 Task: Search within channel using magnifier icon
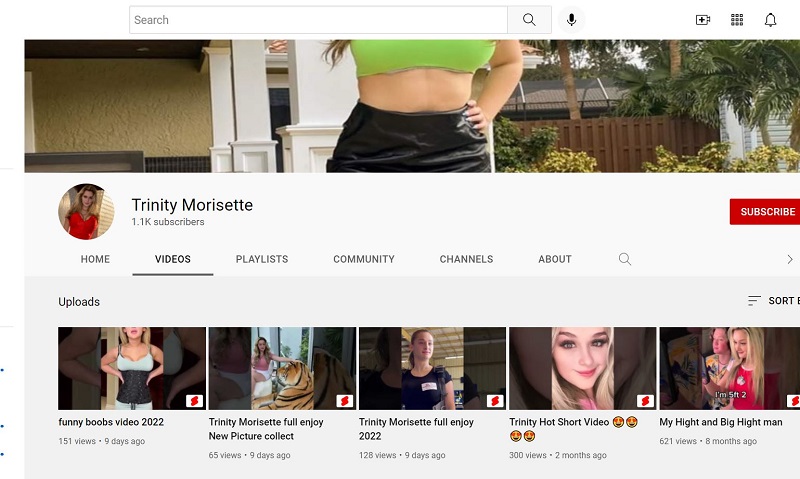pos(625,259)
